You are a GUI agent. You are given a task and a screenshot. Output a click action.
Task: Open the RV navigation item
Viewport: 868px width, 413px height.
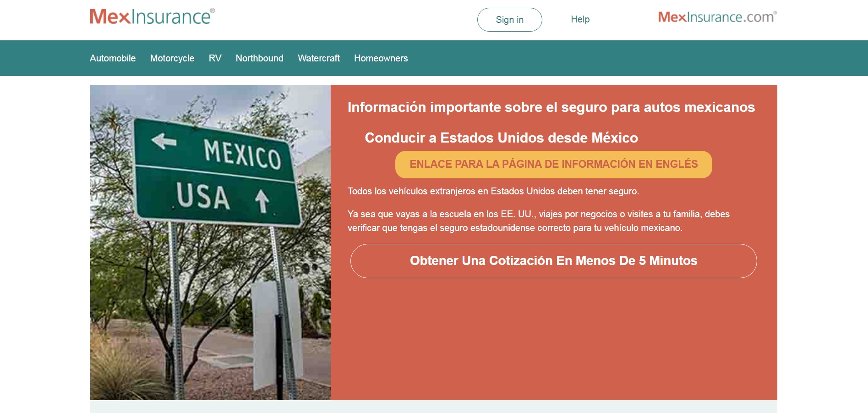tap(215, 58)
